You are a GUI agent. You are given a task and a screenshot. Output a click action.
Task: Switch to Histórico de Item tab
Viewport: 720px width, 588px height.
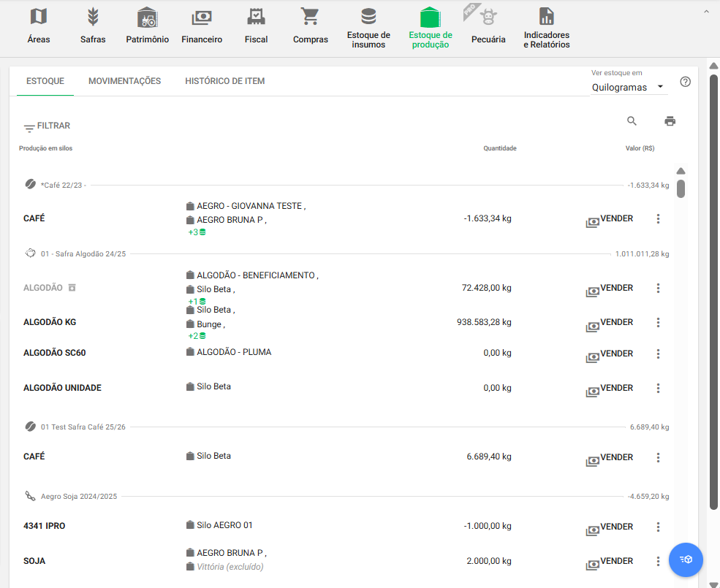(224, 81)
